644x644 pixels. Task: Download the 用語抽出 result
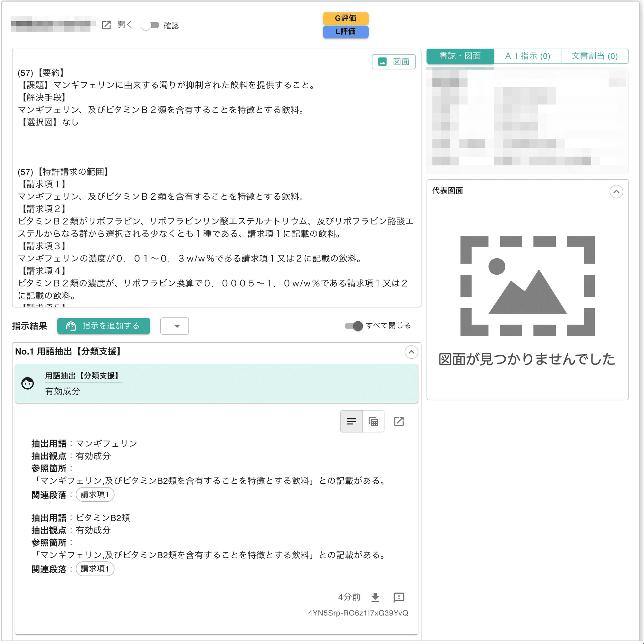[375, 597]
